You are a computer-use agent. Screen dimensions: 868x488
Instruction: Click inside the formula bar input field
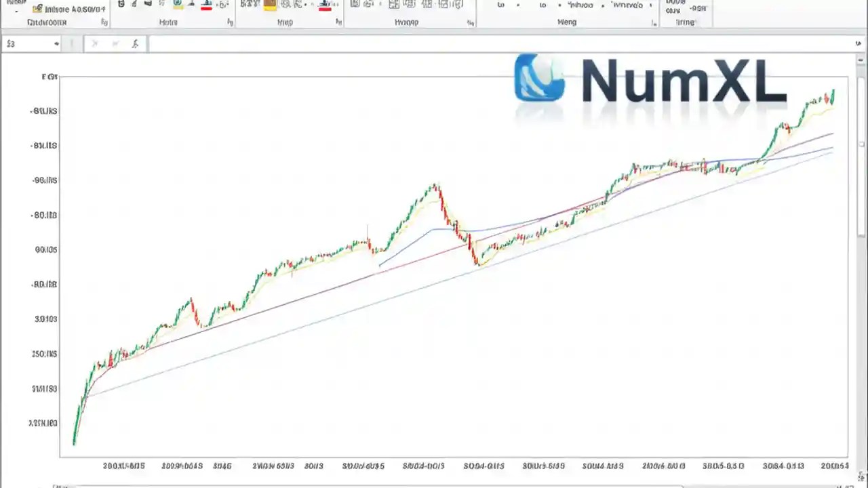[x=475, y=43]
